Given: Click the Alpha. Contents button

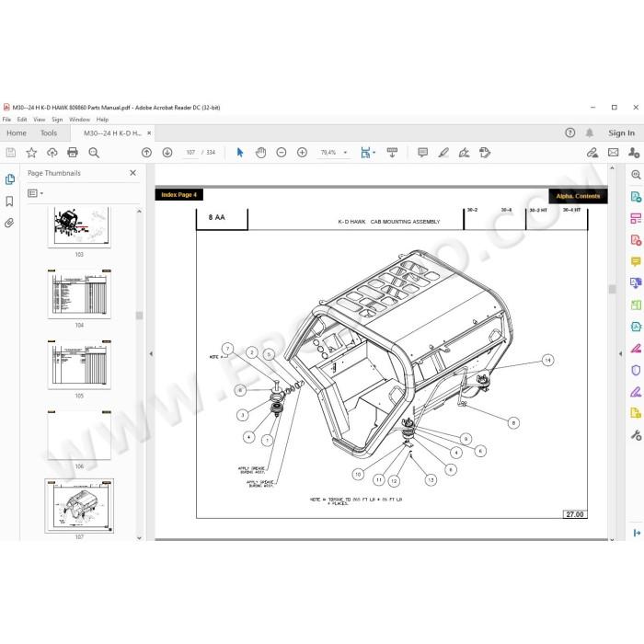Looking at the screenshot, I should 578,196.
